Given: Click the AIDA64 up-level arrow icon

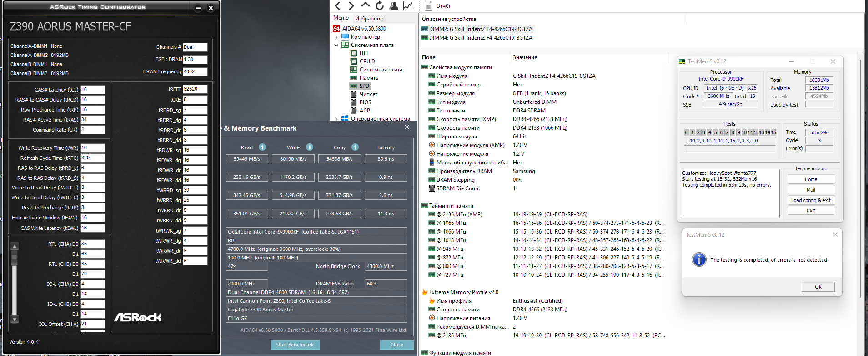Looking at the screenshot, I should 366,5.
